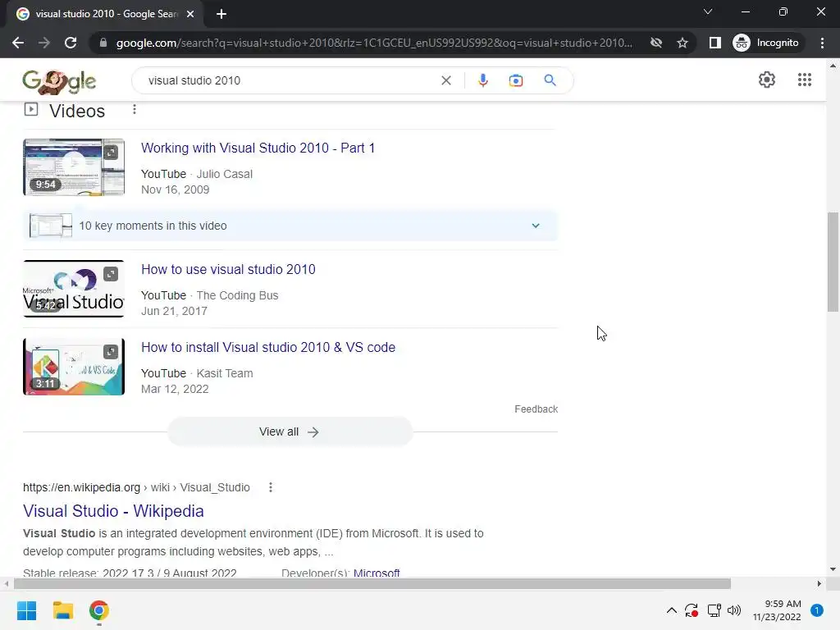Close the visual studio 2010 tab
The width and height of the screenshot is (840, 630).
190,14
